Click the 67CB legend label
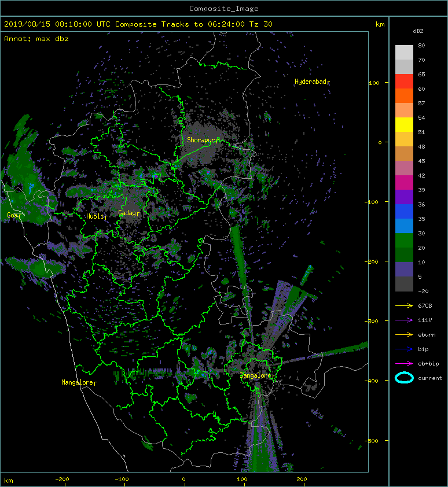Viewport: 448px width, 487px height. [425, 305]
